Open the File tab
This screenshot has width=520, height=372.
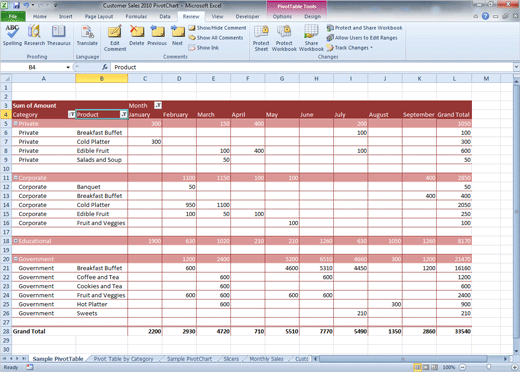[13, 16]
